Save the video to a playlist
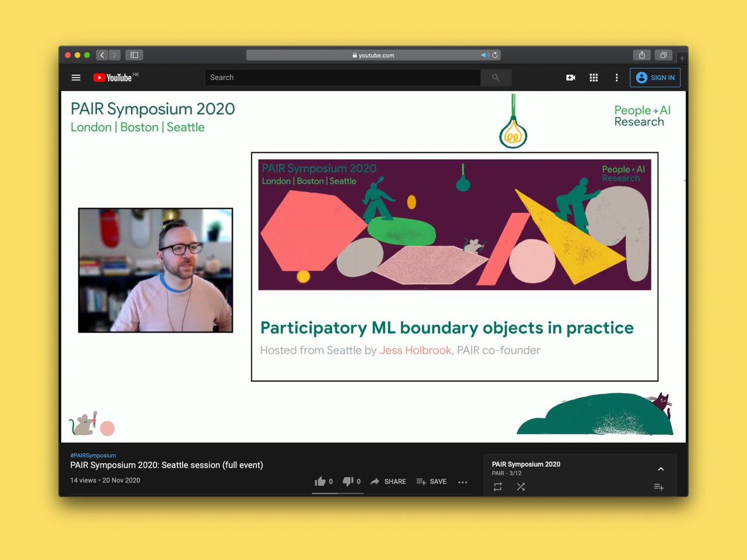This screenshot has height=560, width=747. click(431, 482)
